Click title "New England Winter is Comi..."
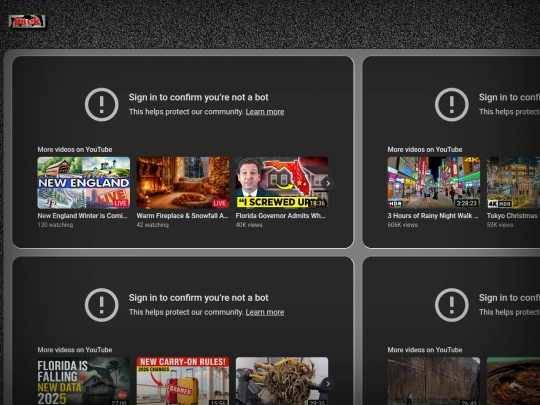Screen dimensions: 540x405 [x=82, y=216]
